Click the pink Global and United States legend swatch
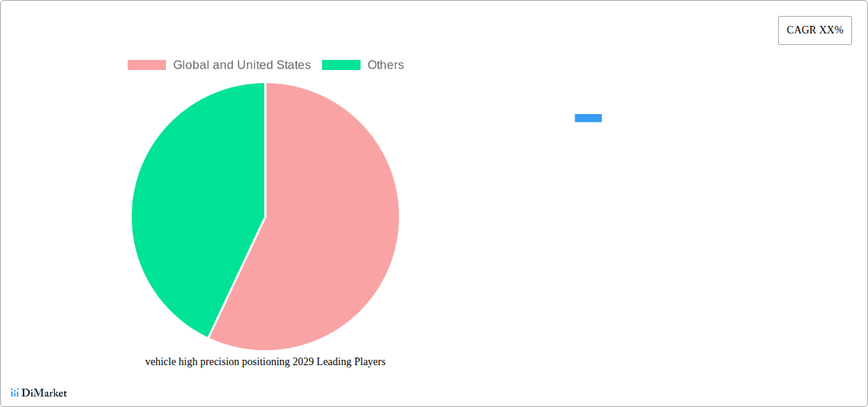Viewport: 868px width, 407px height. [147, 65]
